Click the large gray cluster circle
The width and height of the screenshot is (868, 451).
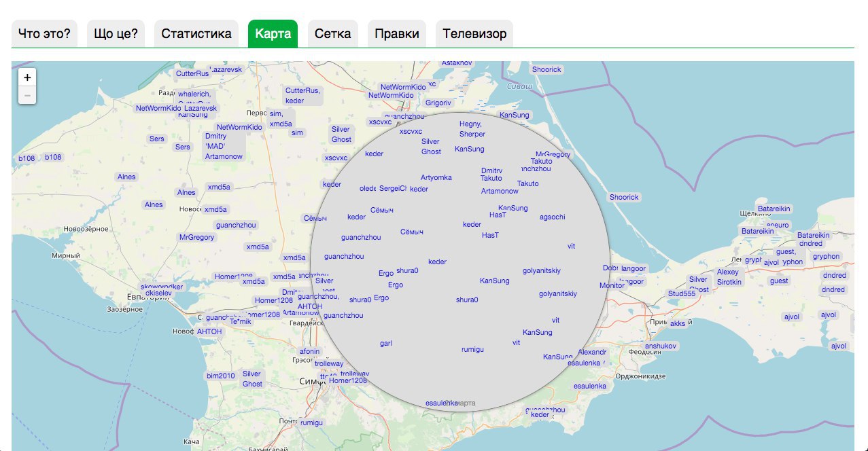459,261
